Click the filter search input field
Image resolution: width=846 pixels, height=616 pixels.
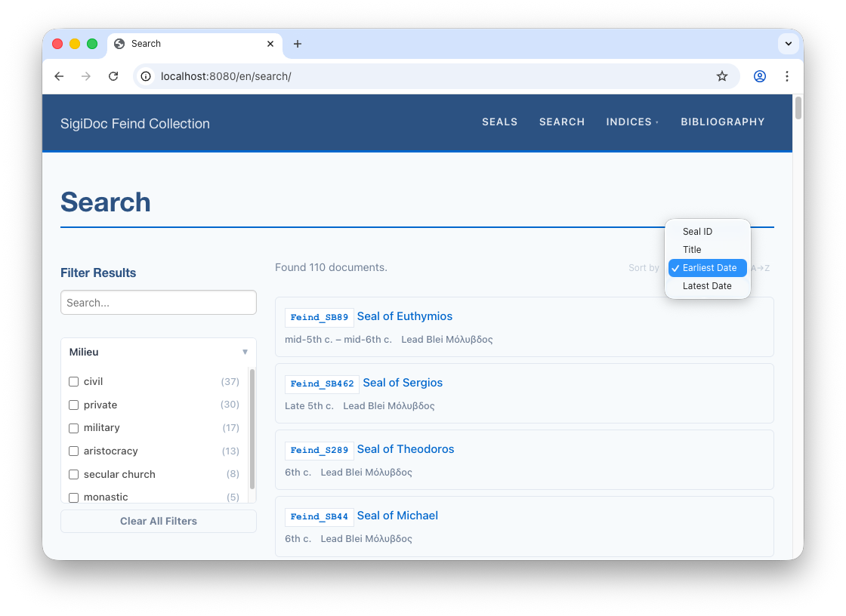[159, 303]
